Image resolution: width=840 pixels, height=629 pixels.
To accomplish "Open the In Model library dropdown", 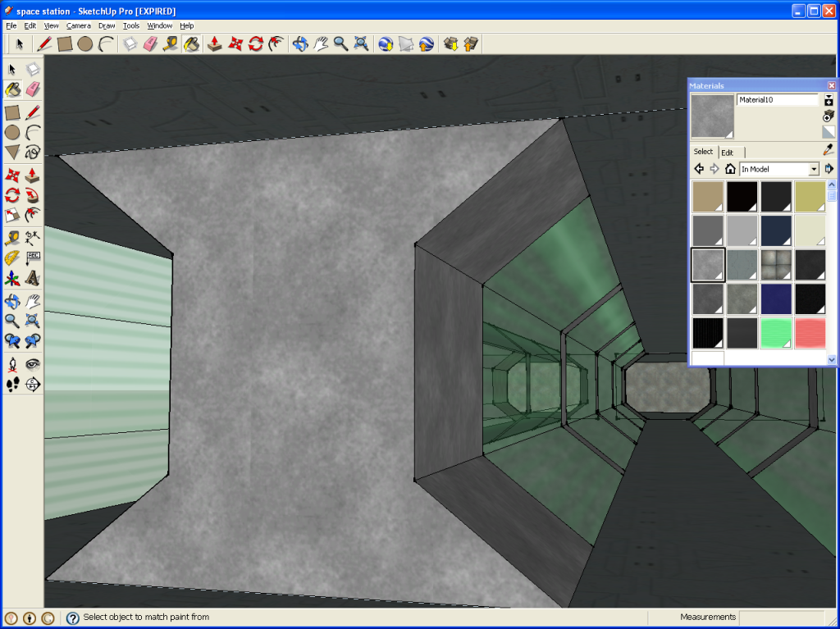I will 814,169.
